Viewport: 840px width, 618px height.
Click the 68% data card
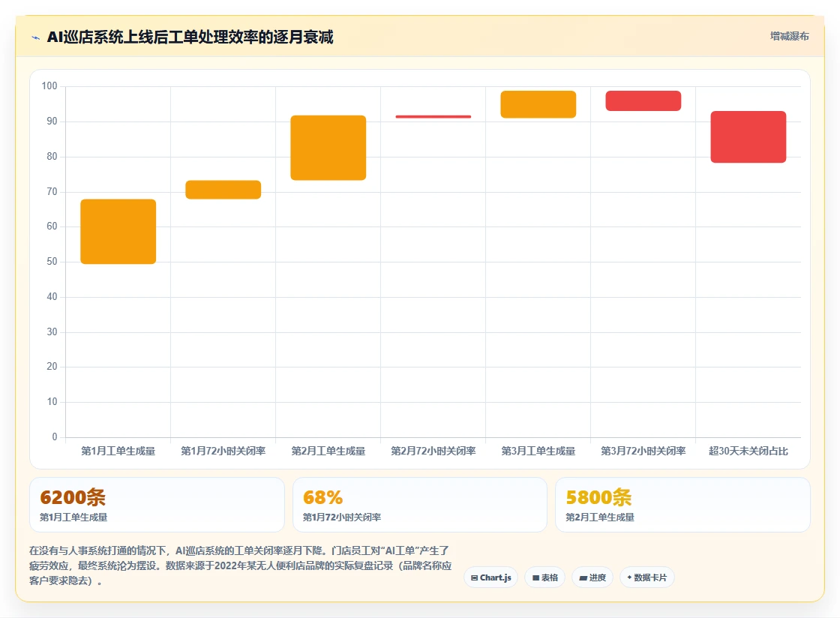pos(420,505)
